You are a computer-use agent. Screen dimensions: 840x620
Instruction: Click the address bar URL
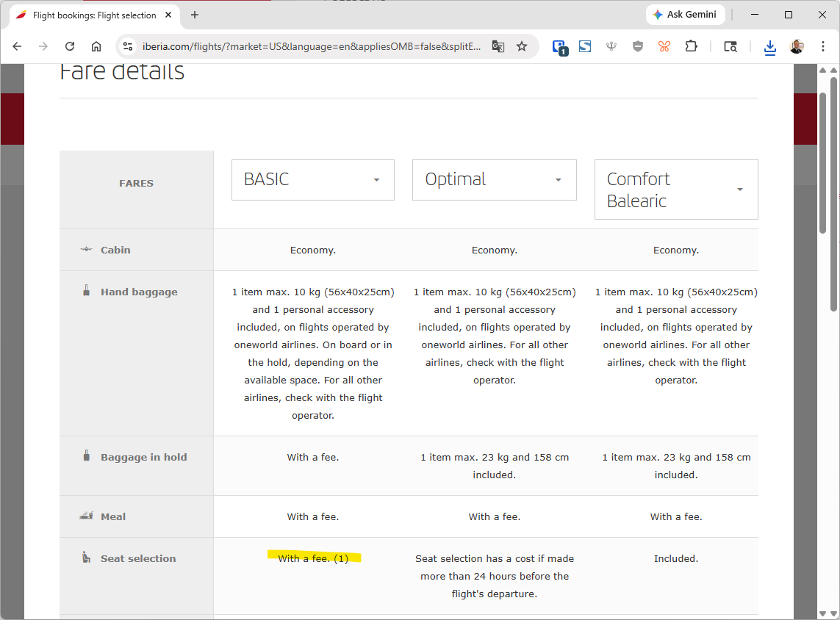coord(311,46)
